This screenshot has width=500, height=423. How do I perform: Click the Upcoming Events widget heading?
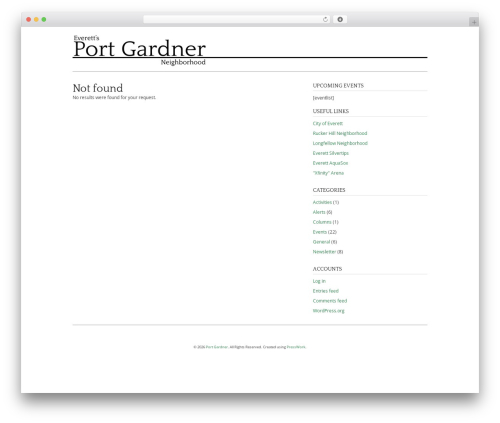338,86
